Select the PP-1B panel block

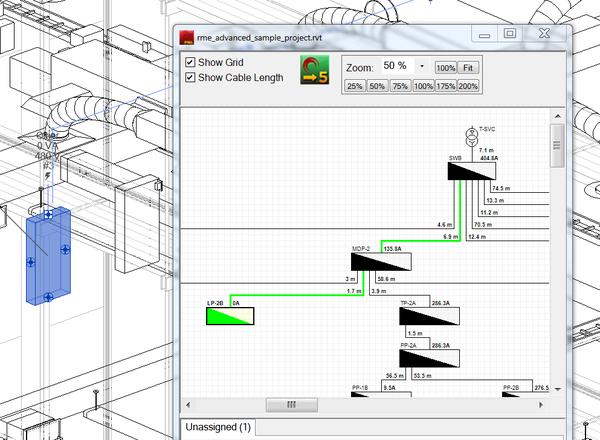pos(381,394)
